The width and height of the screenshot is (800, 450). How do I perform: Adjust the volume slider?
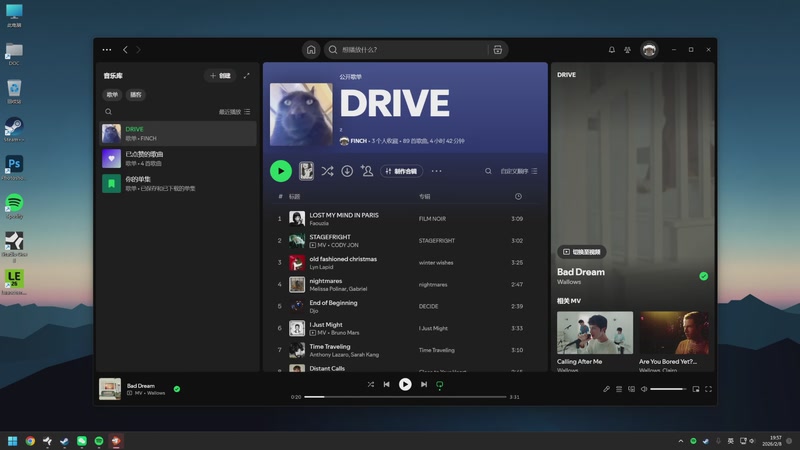pos(668,389)
